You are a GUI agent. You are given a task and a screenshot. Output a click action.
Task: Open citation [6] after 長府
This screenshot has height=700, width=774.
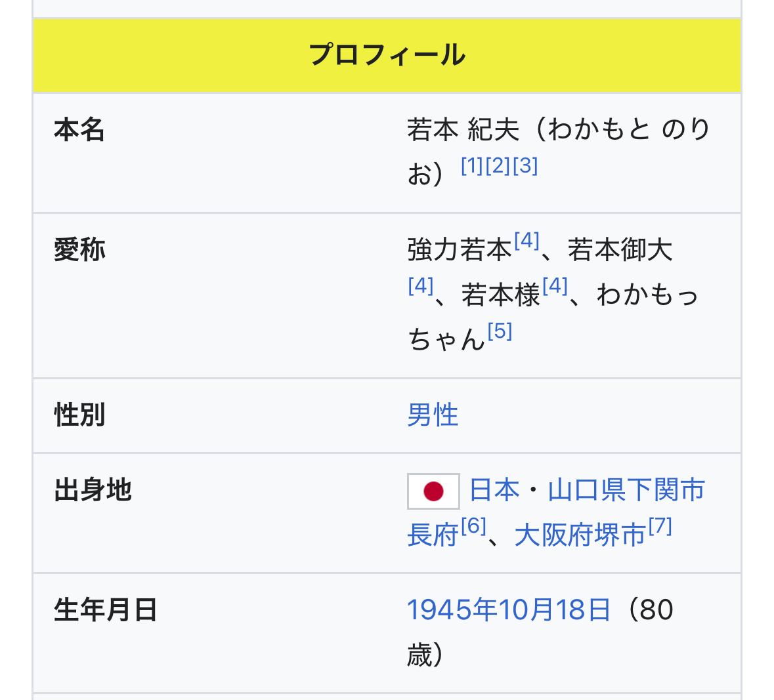[x=473, y=526]
